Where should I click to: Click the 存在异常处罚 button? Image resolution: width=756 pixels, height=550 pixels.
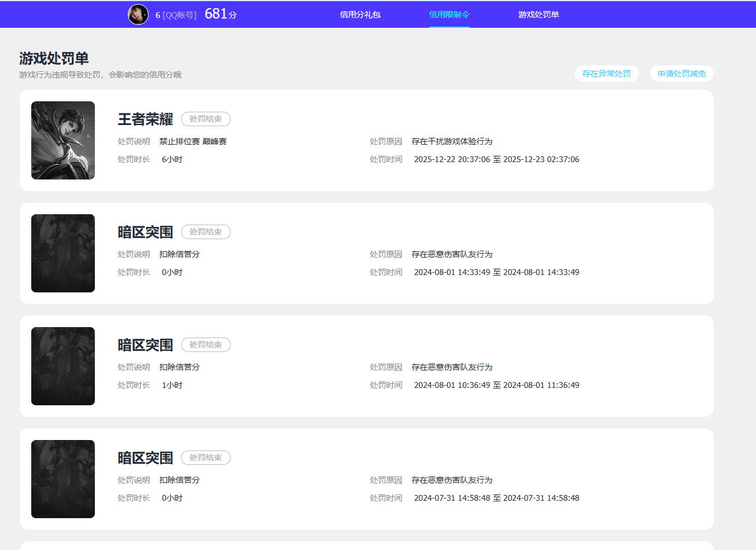607,74
